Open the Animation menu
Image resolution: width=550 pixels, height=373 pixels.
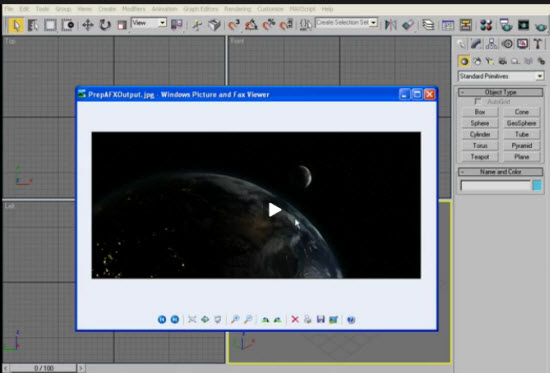(164, 9)
